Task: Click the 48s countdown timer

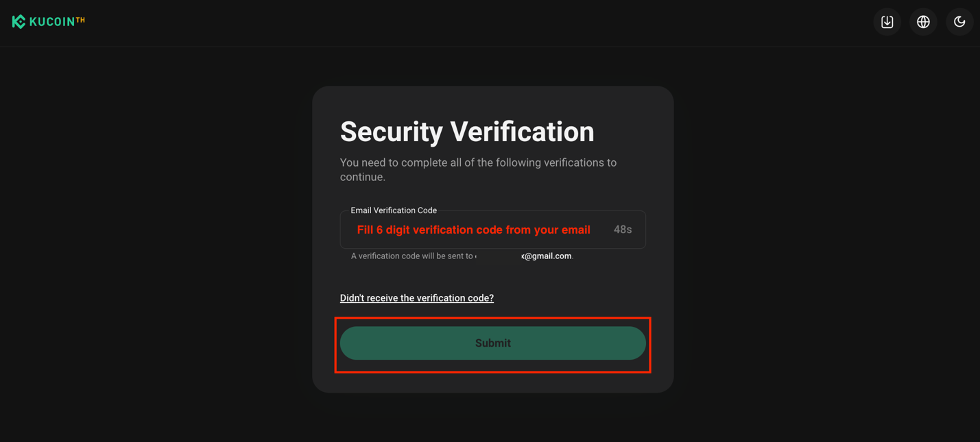Action: (622, 229)
